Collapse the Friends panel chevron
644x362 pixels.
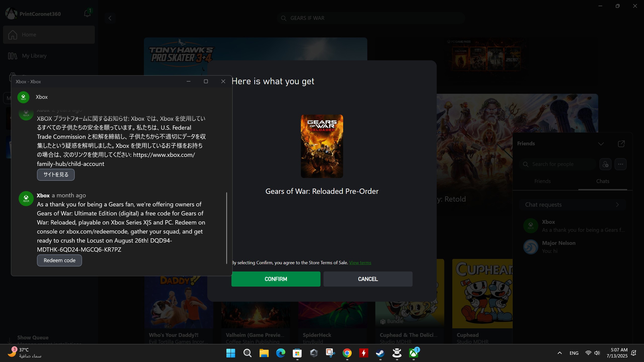point(601,144)
